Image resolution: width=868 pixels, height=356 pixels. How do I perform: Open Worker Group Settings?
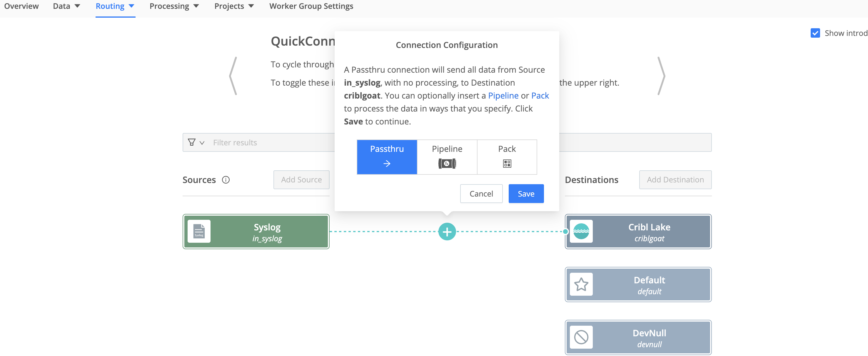(x=311, y=6)
